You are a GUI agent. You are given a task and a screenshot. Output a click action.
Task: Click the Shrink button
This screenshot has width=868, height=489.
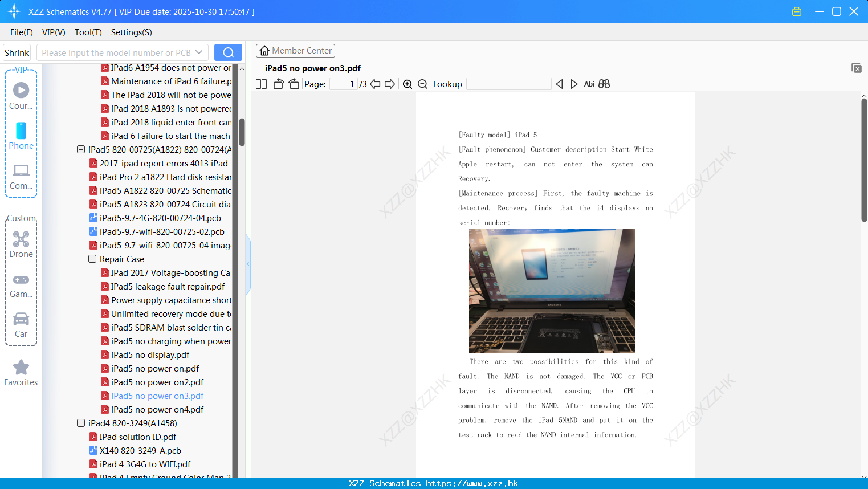pos(17,52)
